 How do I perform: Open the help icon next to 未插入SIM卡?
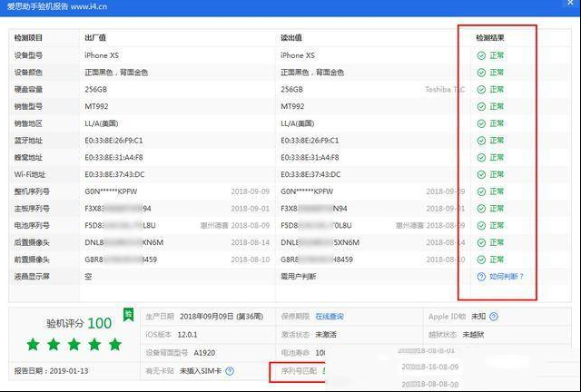point(230,371)
